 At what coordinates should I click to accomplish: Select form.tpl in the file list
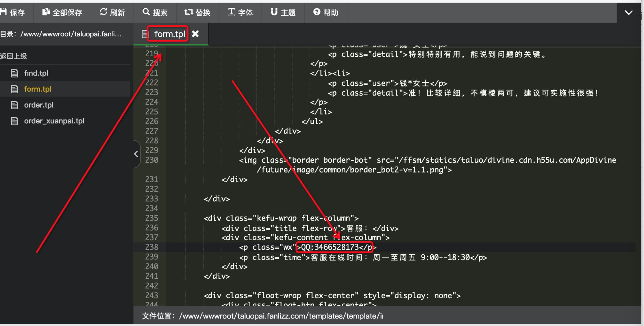pos(38,89)
